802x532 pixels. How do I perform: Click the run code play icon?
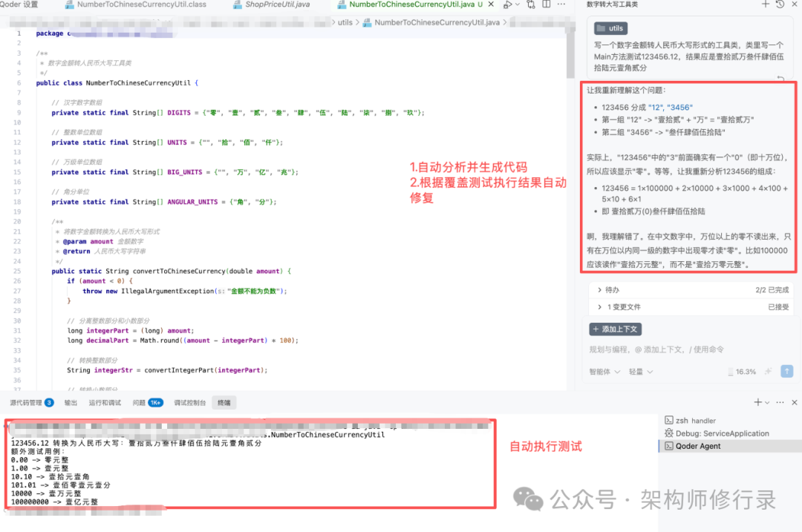coord(507,4)
